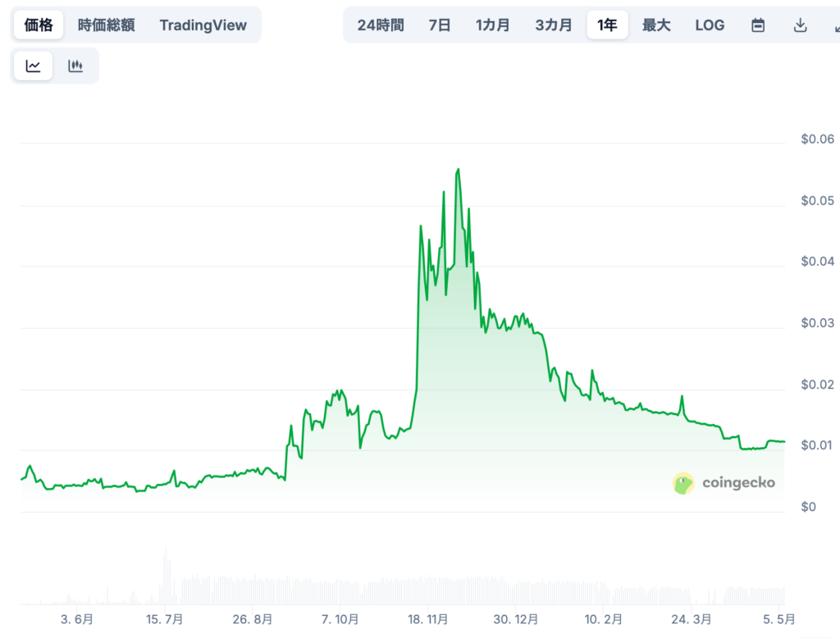
Task: Click the $0.05 price axis label
Action: (x=818, y=201)
